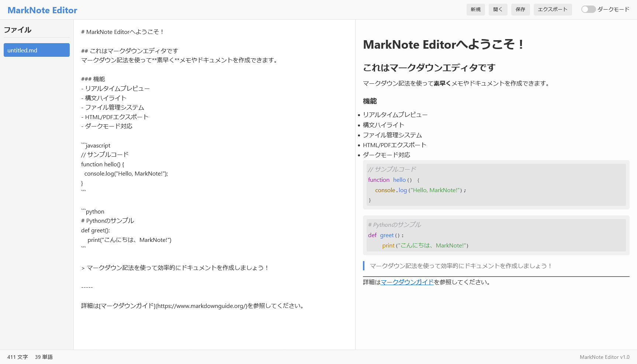Click the ダークモード label text
Viewport: 637px width, 364px height.
pos(613,10)
